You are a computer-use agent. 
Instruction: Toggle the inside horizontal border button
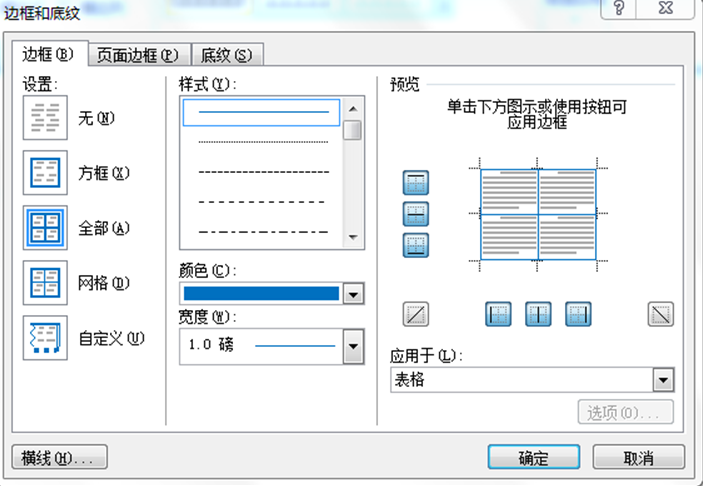point(415,214)
